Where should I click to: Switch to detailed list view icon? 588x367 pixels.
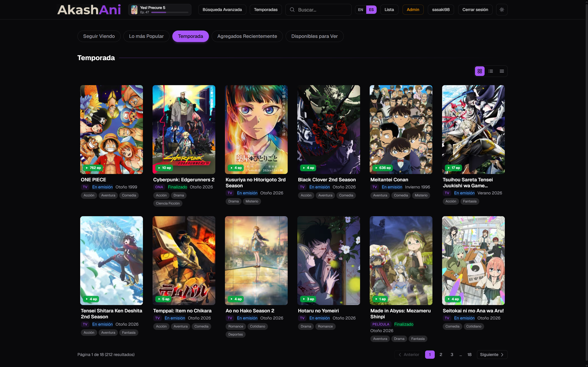[x=491, y=71]
